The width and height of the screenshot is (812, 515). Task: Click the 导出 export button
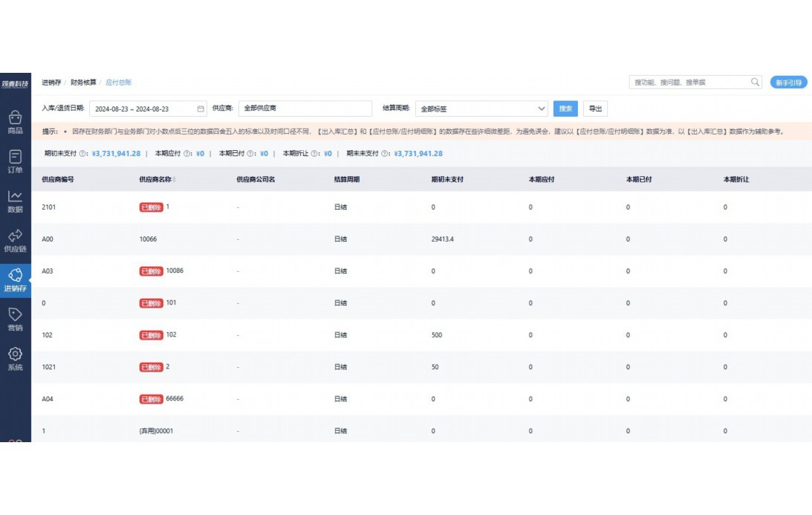click(595, 109)
